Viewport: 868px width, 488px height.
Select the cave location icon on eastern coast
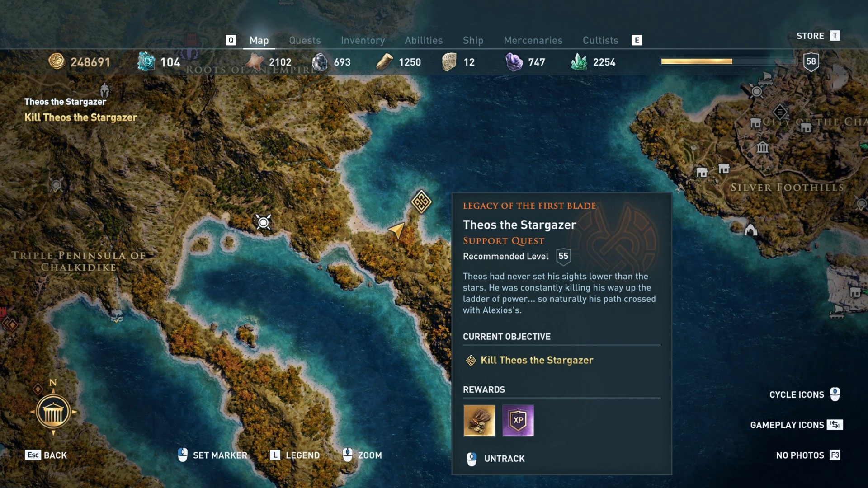[x=750, y=230]
